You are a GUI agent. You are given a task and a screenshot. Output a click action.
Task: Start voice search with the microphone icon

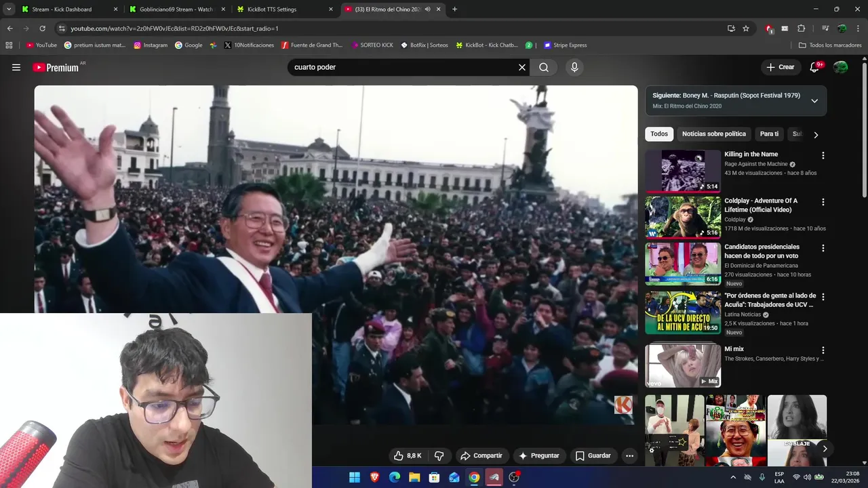[574, 67]
